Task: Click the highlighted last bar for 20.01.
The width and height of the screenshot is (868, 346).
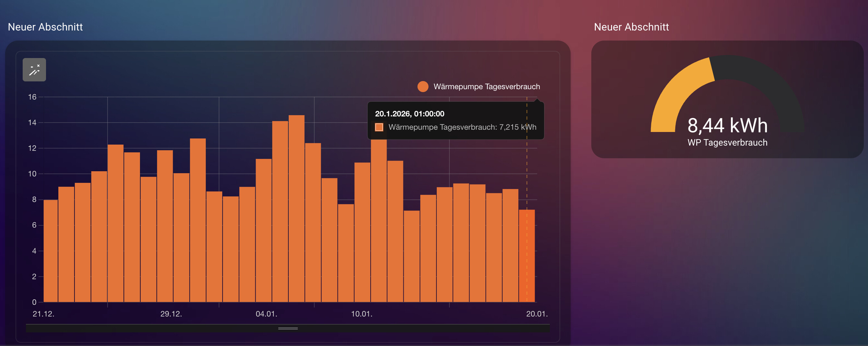Action: (527, 256)
